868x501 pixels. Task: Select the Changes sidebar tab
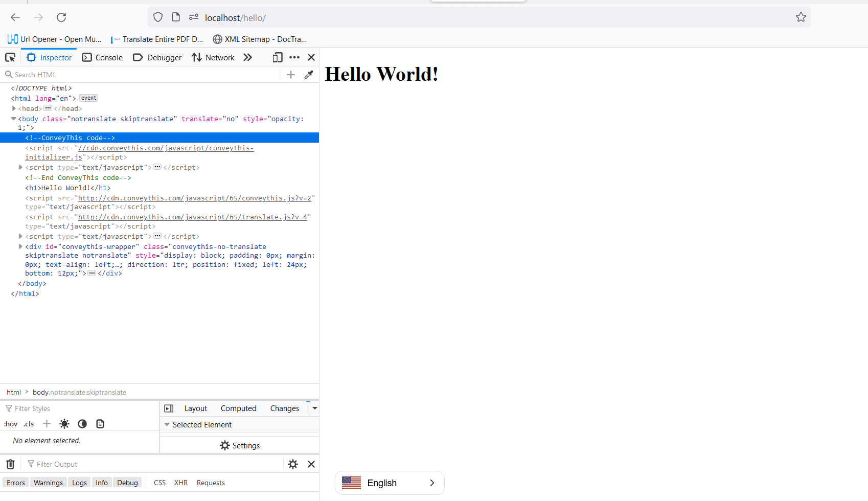click(285, 408)
